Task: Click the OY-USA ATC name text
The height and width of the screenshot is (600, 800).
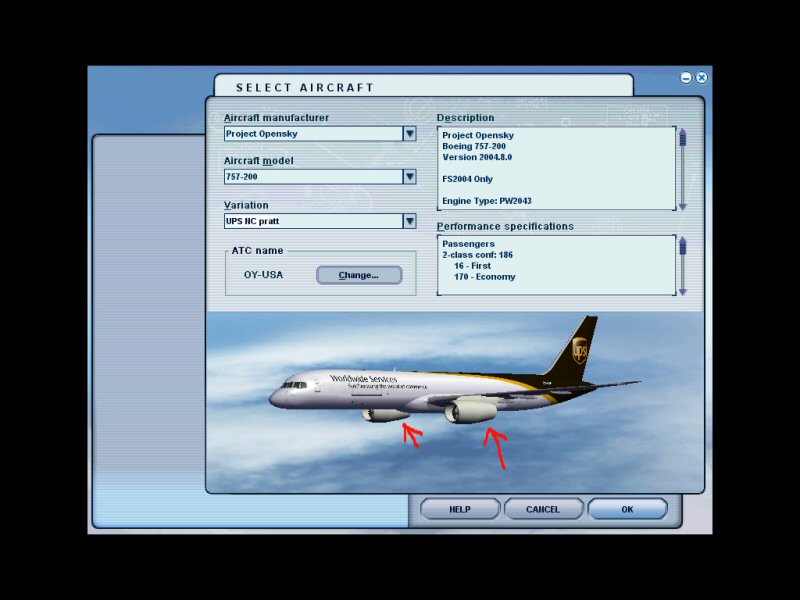Action: tap(263, 274)
